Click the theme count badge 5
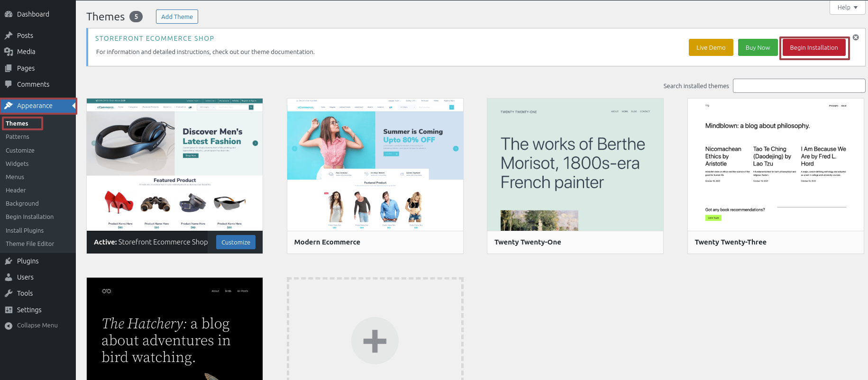 (x=136, y=17)
